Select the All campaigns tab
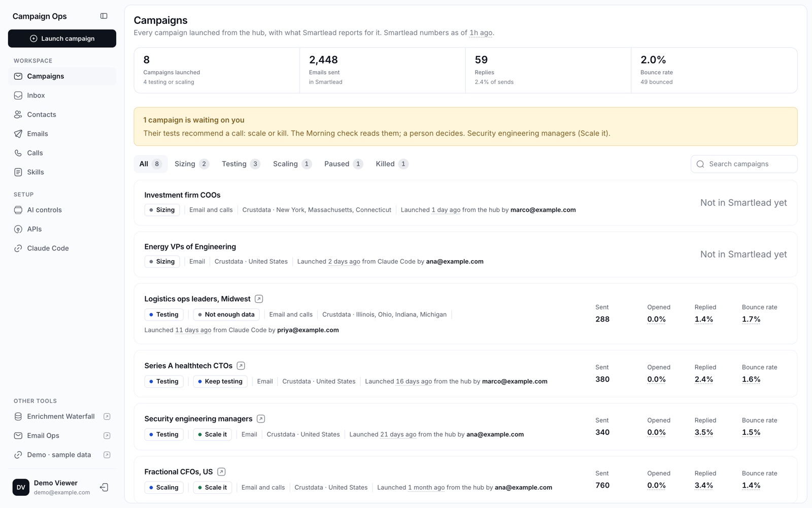This screenshot has height=508, width=812. pos(150,164)
